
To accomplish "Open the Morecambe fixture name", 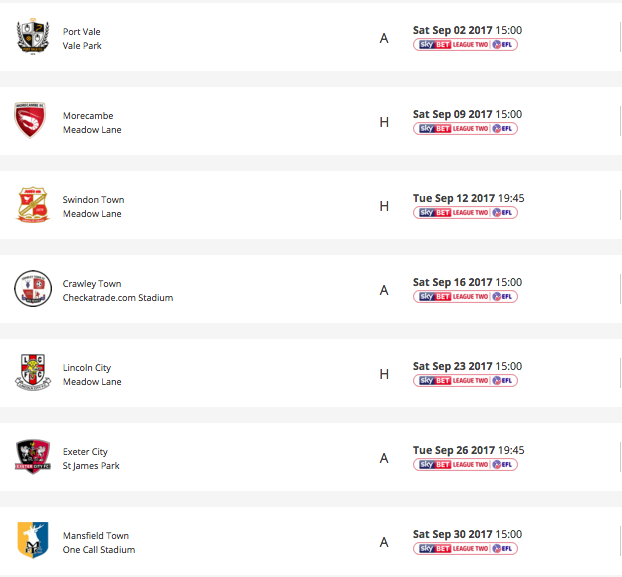I will click(x=88, y=116).
